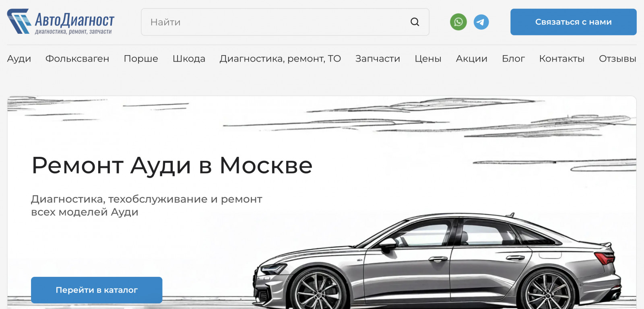Click Перейти в каталог button
644x309 pixels.
coord(97,290)
